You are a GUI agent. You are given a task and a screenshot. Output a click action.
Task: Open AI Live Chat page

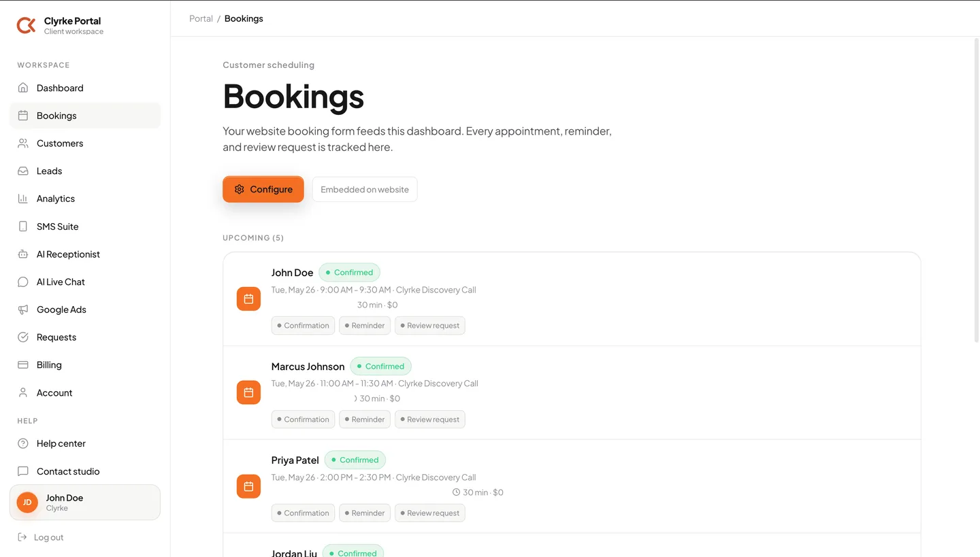(85, 282)
